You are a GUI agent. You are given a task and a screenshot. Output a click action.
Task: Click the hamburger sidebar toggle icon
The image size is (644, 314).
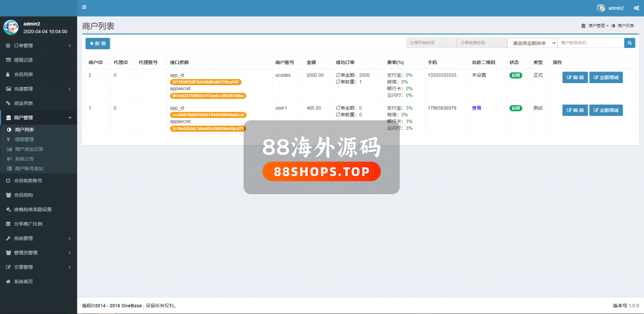pyautogui.click(x=84, y=8)
